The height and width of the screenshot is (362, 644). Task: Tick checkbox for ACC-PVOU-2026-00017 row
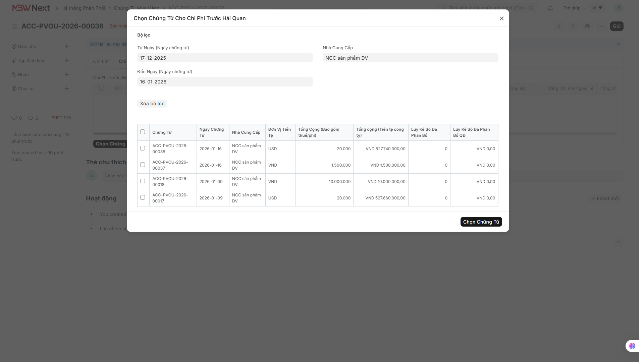click(143, 198)
